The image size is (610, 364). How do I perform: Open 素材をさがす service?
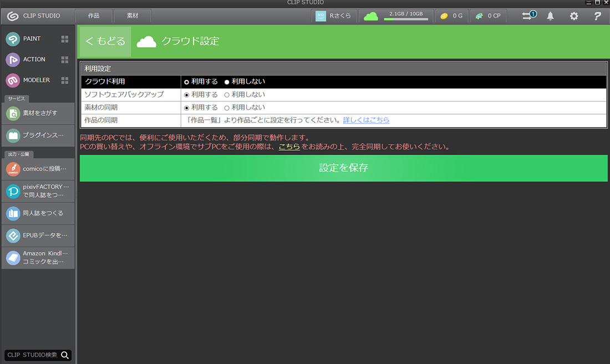[38, 114]
